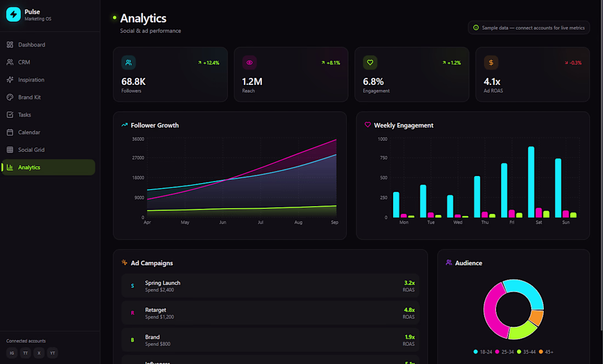Click the Retarget 'R' campaign badge

tap(133, 313)
